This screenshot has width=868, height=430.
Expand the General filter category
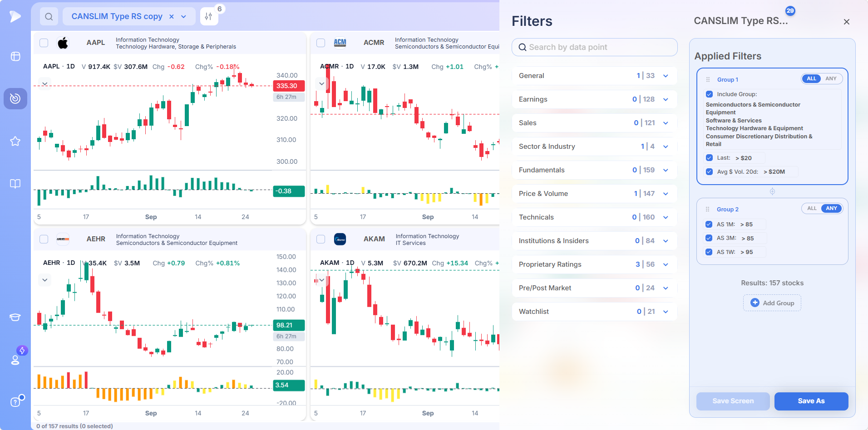click(x=594, y=76)
